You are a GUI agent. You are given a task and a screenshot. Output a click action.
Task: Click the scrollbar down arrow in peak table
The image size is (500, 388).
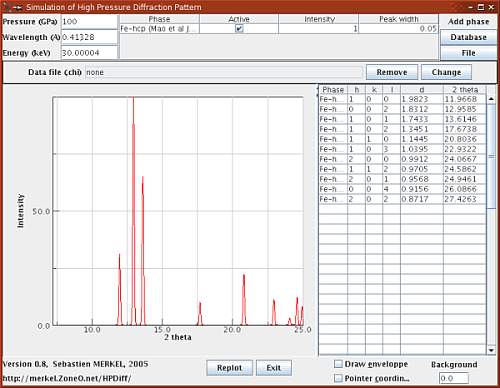pyautogui.click(x=491, y=350)
